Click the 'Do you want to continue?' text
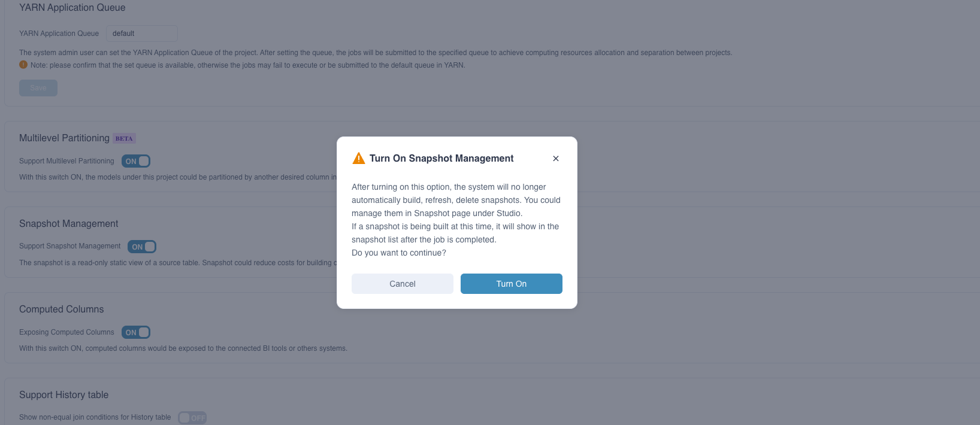 [x=399, y=253]
